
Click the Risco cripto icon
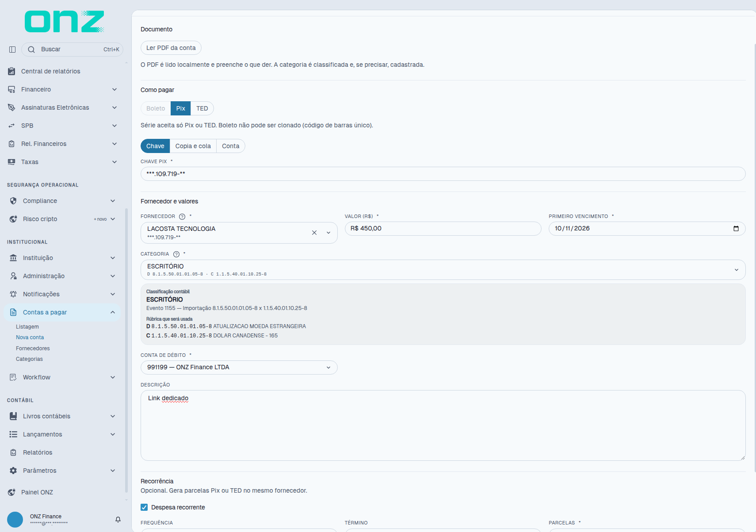pos(13,219)
